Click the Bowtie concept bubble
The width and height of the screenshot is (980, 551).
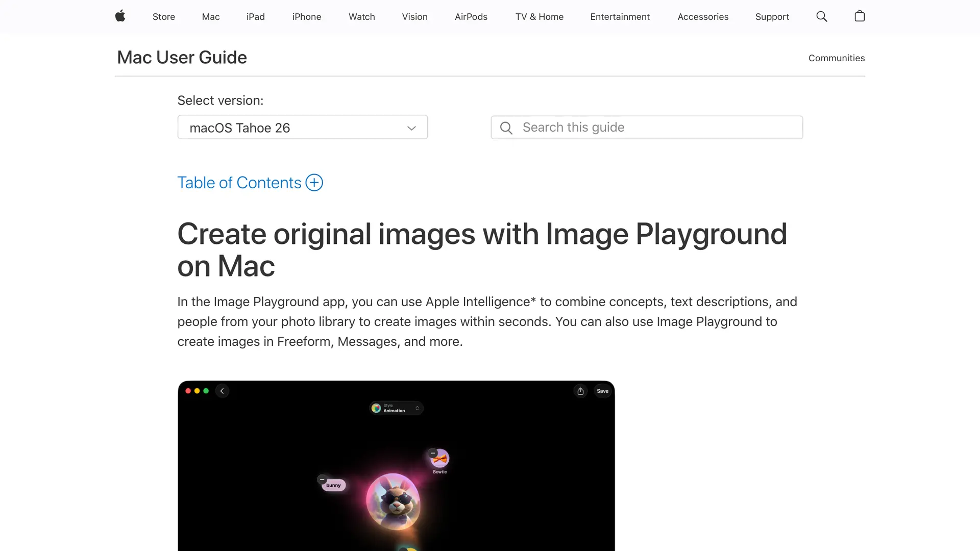(440, 459)
